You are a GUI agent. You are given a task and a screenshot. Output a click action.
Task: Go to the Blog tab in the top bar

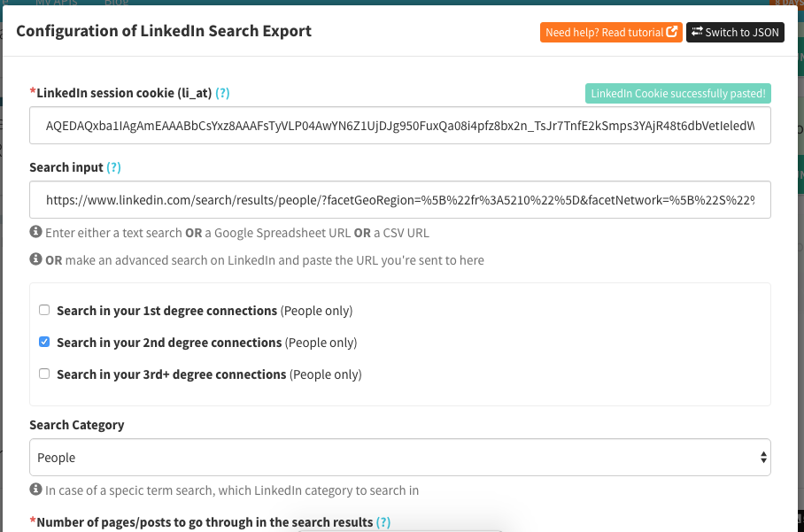(118, 4)
